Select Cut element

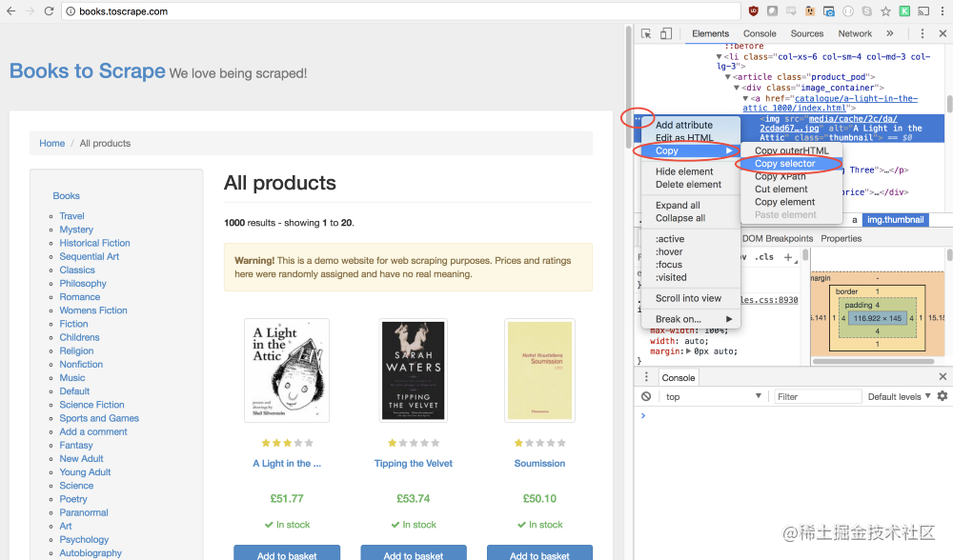791,189
